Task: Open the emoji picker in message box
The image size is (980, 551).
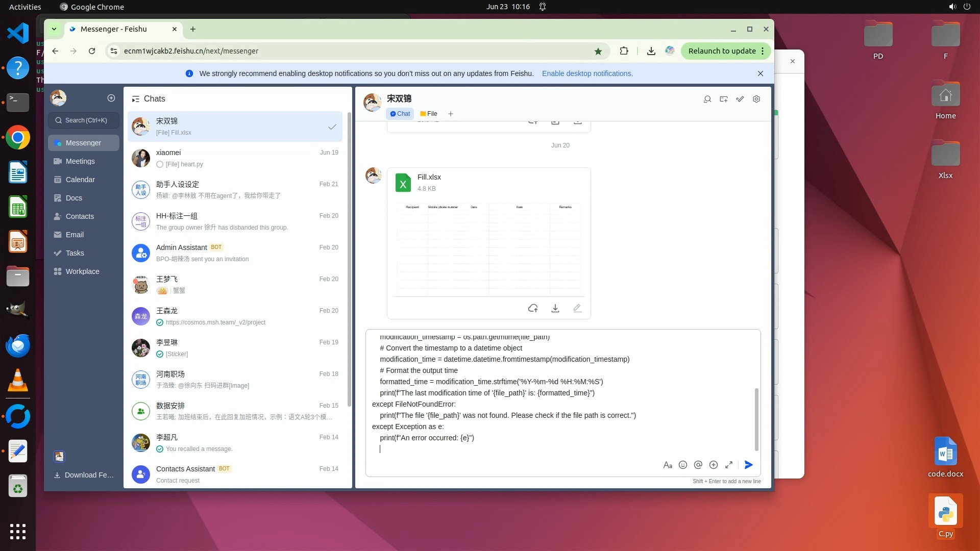Action: (x=683, y=465)
